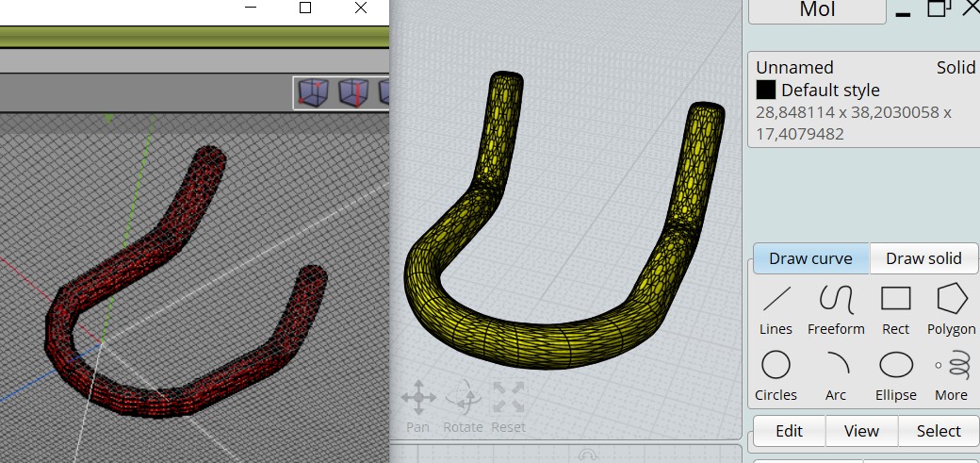Viewport: 980px width, 463px height.
Task: Open the Edit tab
Action: [789, 431]
